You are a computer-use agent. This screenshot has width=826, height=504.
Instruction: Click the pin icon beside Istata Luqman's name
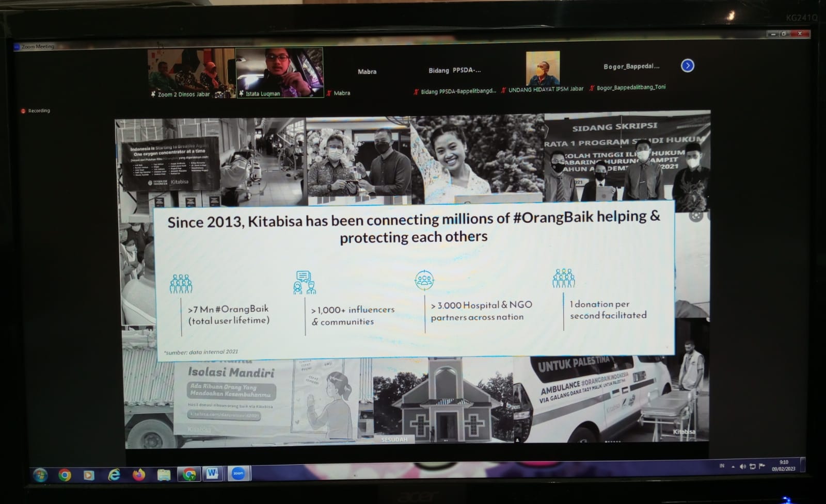pyautogui.click(x=241, y=94)
